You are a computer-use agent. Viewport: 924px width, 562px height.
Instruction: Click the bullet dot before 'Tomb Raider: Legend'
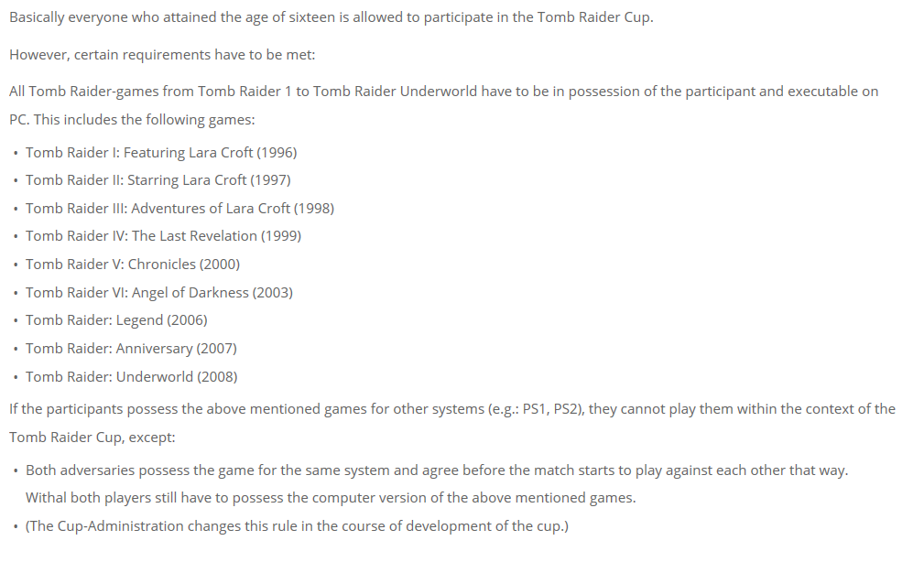coord(16,321)
